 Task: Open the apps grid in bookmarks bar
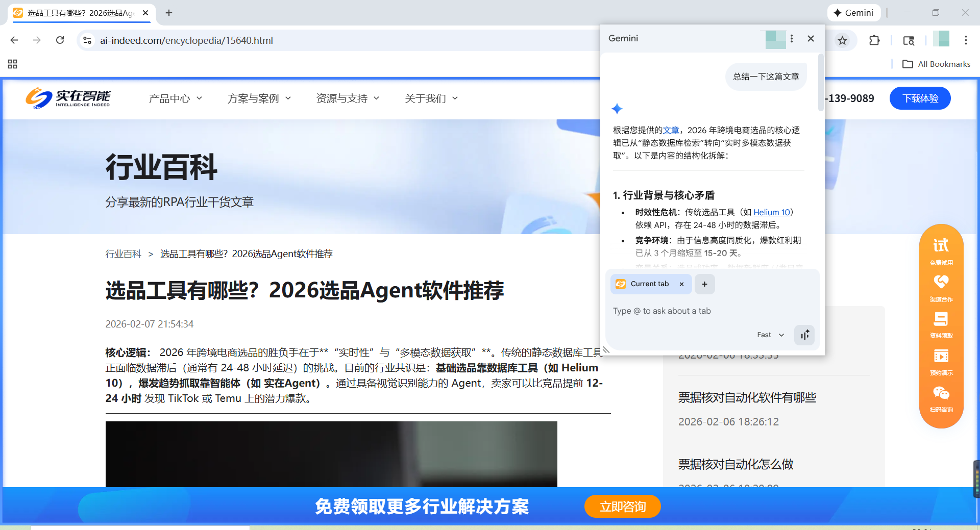(13, 64)
